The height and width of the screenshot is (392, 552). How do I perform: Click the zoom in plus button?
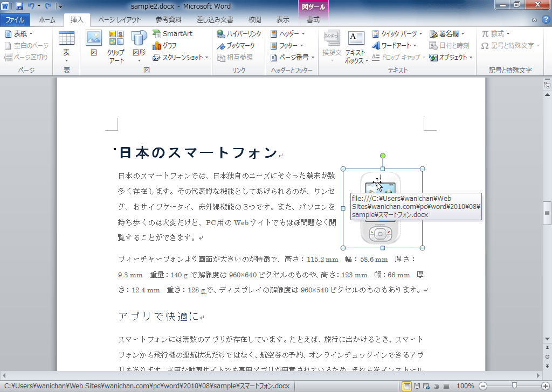click(546, 387)
